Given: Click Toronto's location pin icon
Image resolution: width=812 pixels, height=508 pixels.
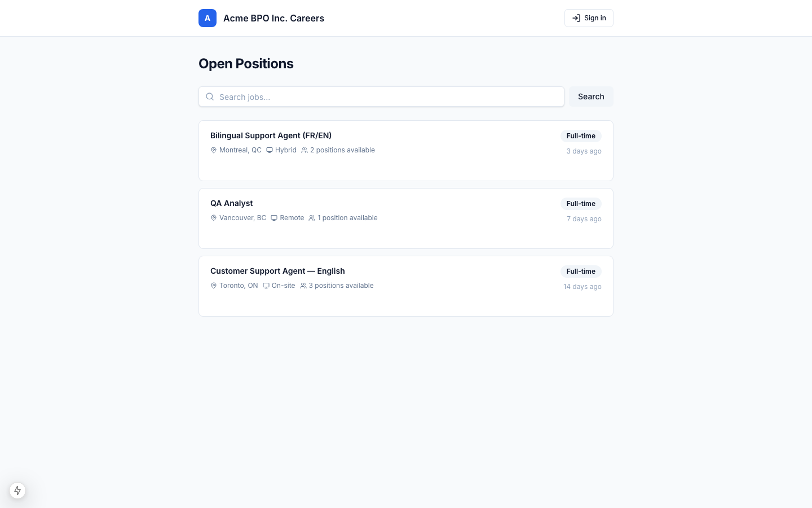Looking at the screenshot, I should 214,286.
